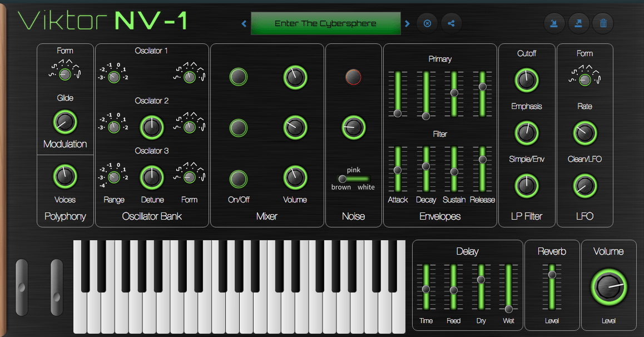Toggle Oscillator 3 on/off button in Mixer
Screen dimensions: 644x337
[x=238, y=179]
